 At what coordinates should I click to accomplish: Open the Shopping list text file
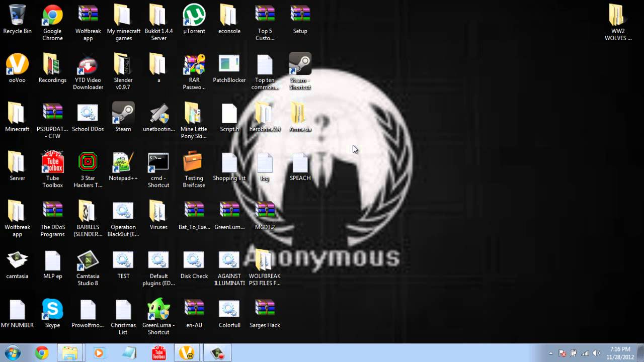point(229,166)
